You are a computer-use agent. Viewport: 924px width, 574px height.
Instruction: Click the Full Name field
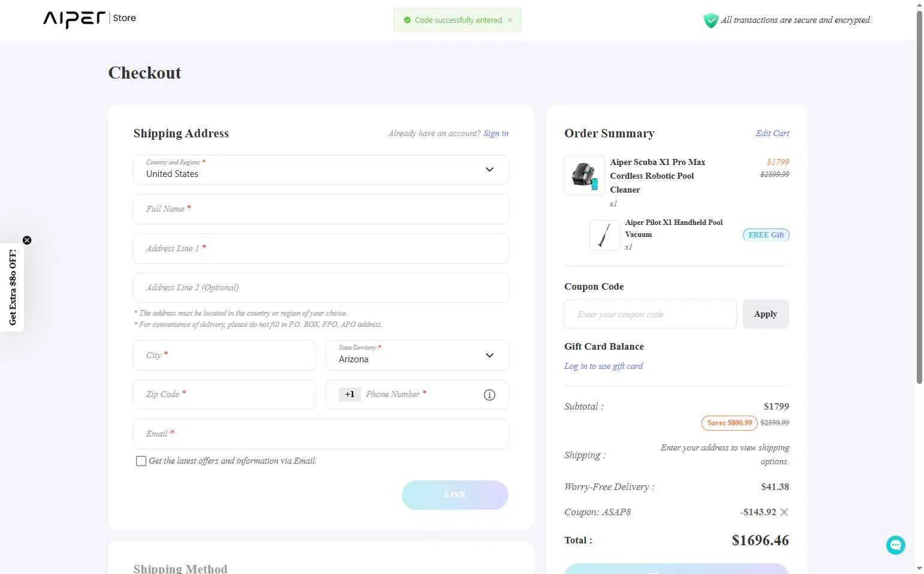click(321, 209)
